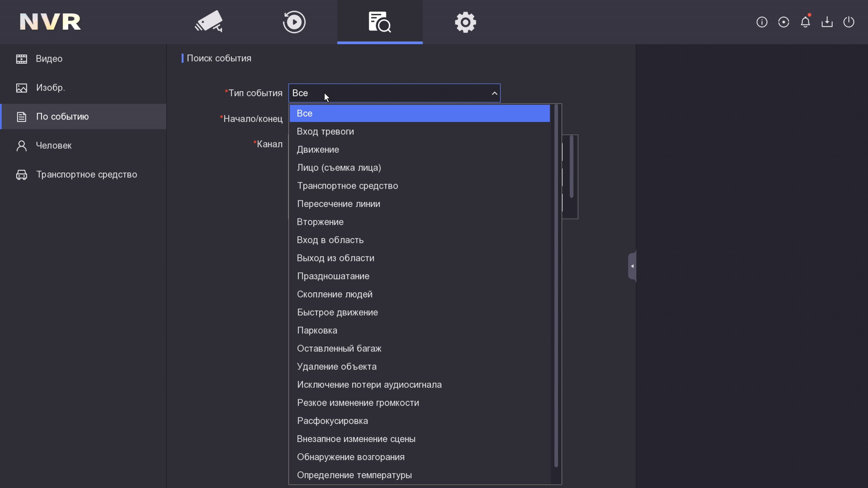
Task: Click the channel list scrollbar
Action: click(x=571, y=167)
